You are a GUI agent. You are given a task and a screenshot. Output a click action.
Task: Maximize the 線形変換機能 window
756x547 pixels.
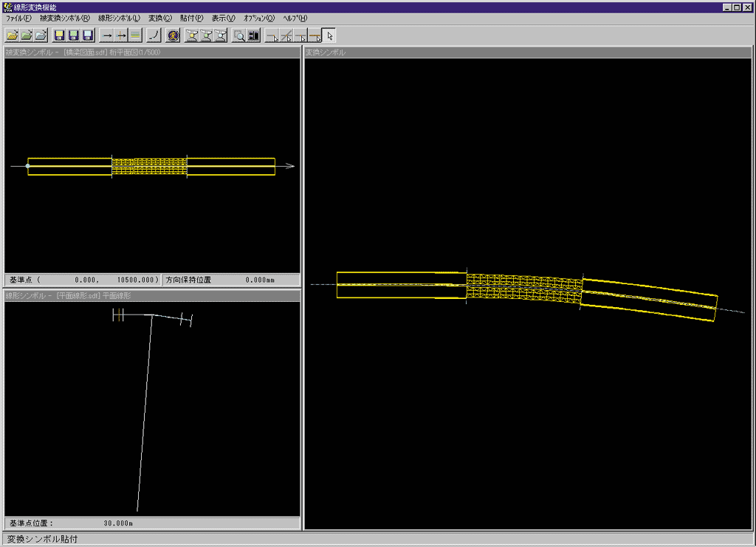point(736,7)
